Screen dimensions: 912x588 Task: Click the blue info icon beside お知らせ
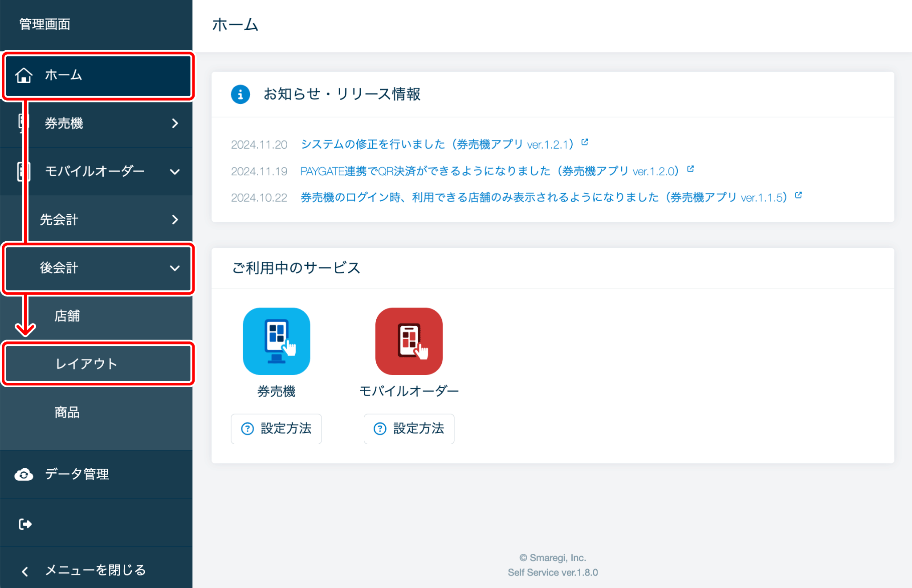point(240,94)
